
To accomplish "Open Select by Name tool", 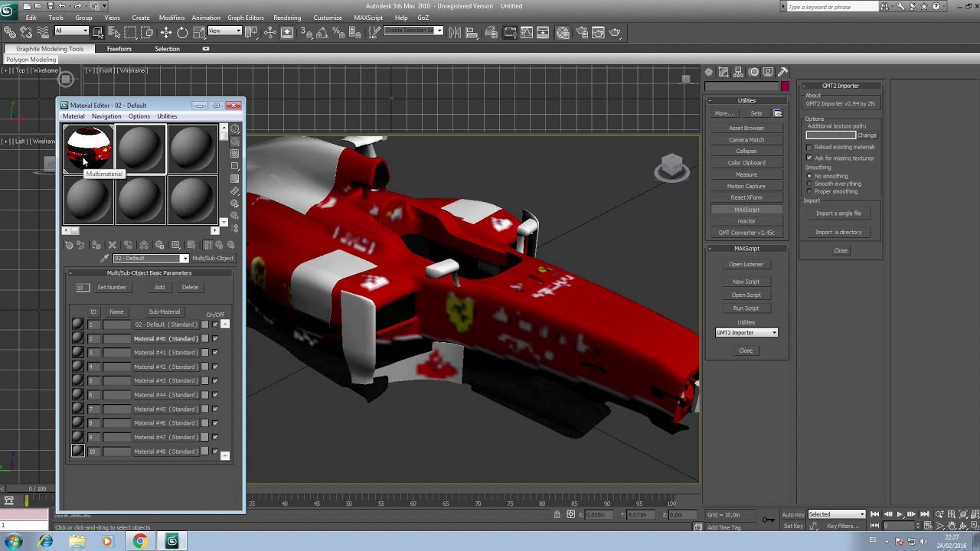I will coord(114,32).
